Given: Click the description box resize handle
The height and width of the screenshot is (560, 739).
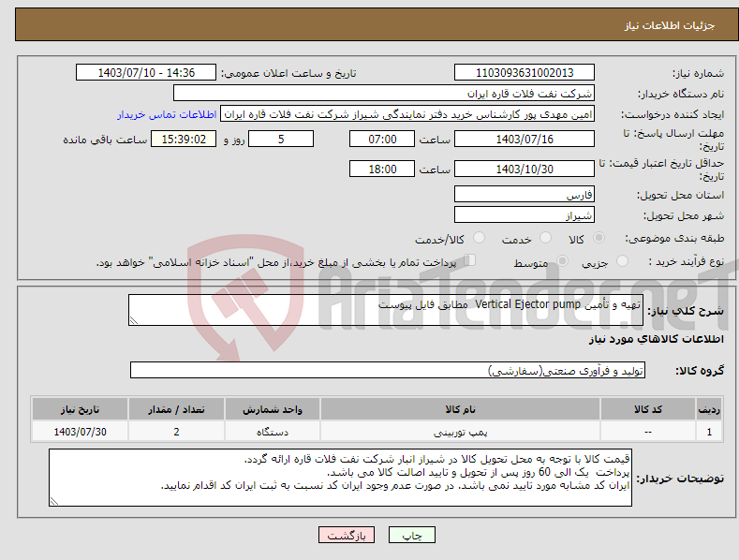Looking at the screenshot, I should 134,320.
